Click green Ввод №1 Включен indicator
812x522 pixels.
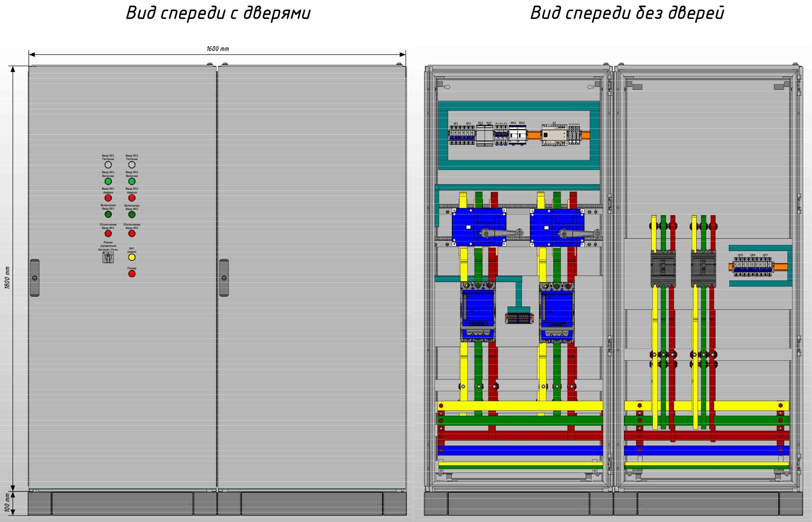[108, 181]
